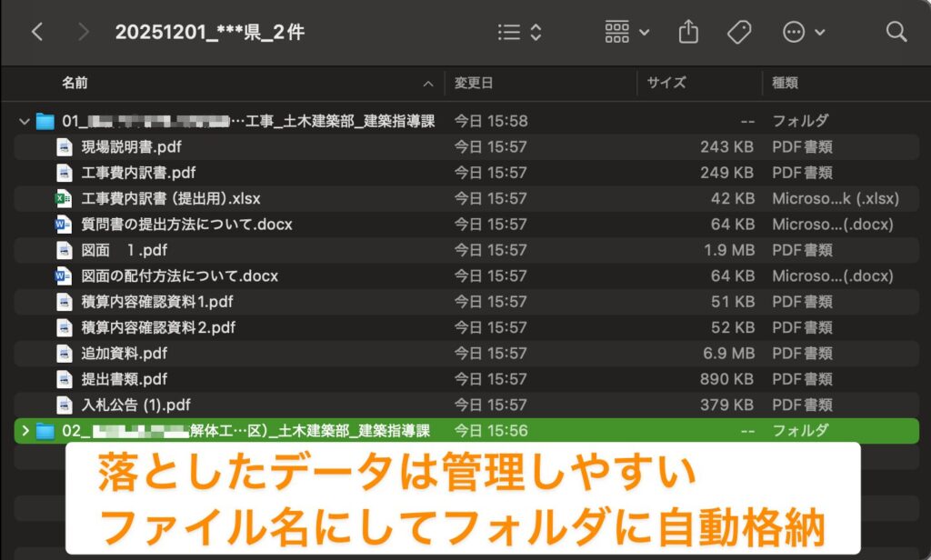Click the Word icon of 質問書の提出方法について.docx
Screen dimensions: 931x560
point(64,224)
